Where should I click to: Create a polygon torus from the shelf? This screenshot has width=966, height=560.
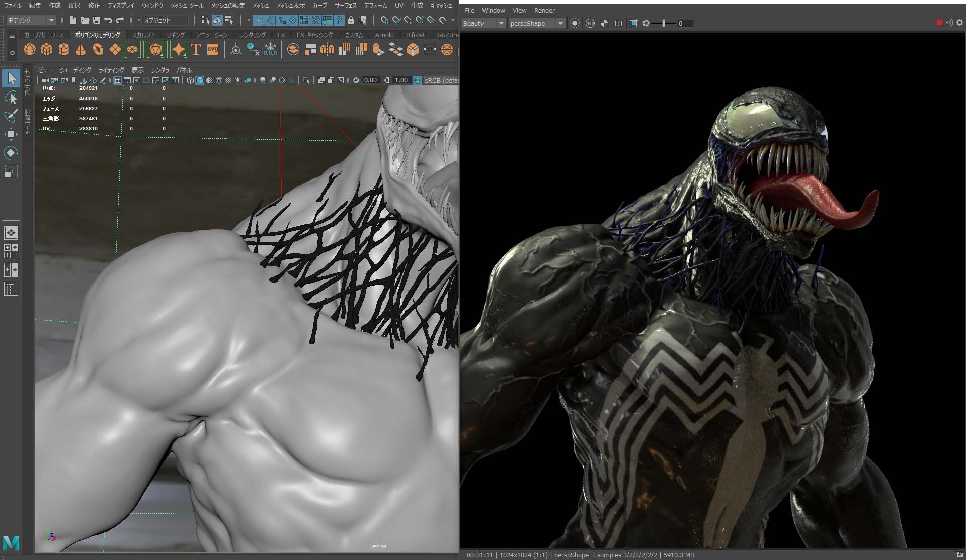tap(98, 49)
